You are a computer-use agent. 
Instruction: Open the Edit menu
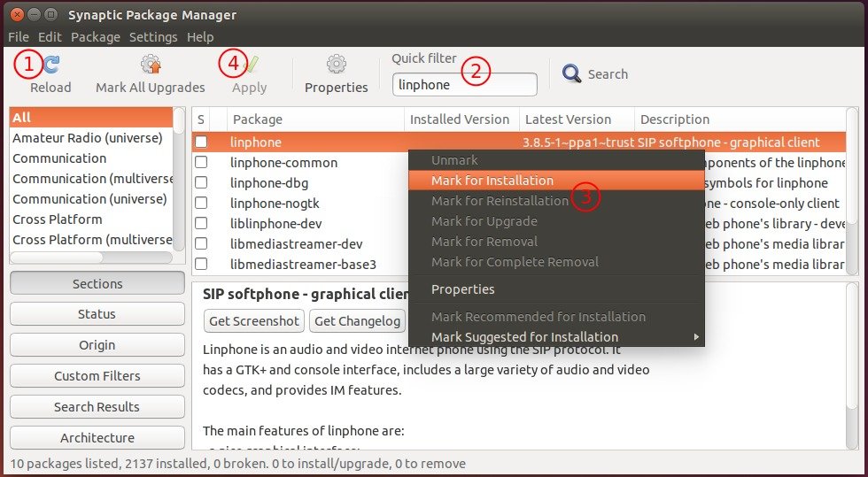(x=50, y=37)
